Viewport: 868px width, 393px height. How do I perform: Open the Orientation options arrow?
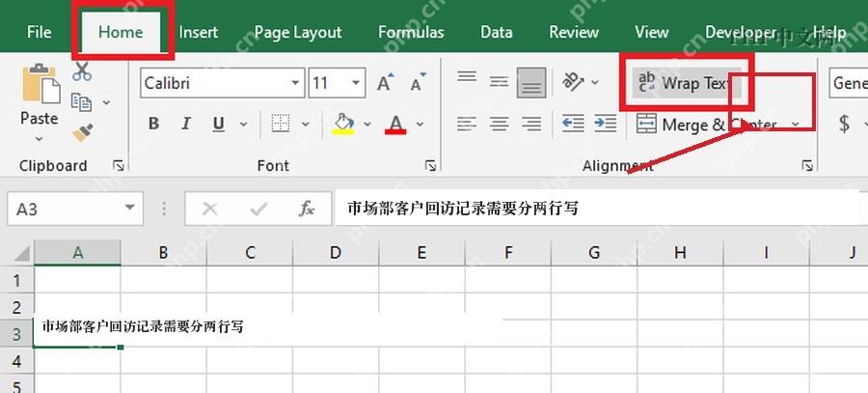click(x=595, y=83)
